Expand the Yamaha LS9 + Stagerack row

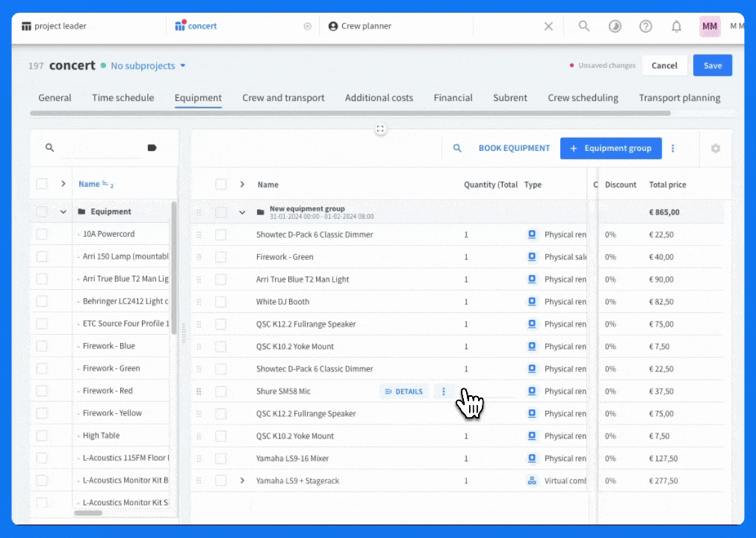[x=242, y=480]
